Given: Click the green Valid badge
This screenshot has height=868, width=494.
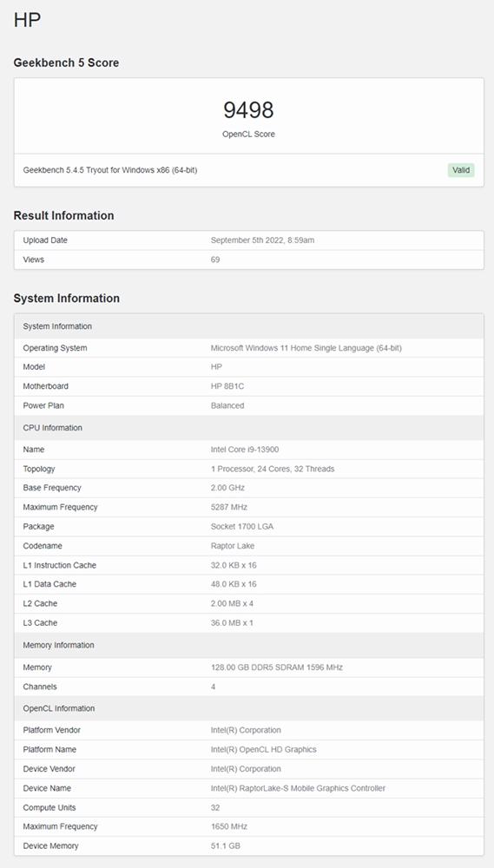Looking at the screenshot, I should pyautogui.click(x=461, y=170).
